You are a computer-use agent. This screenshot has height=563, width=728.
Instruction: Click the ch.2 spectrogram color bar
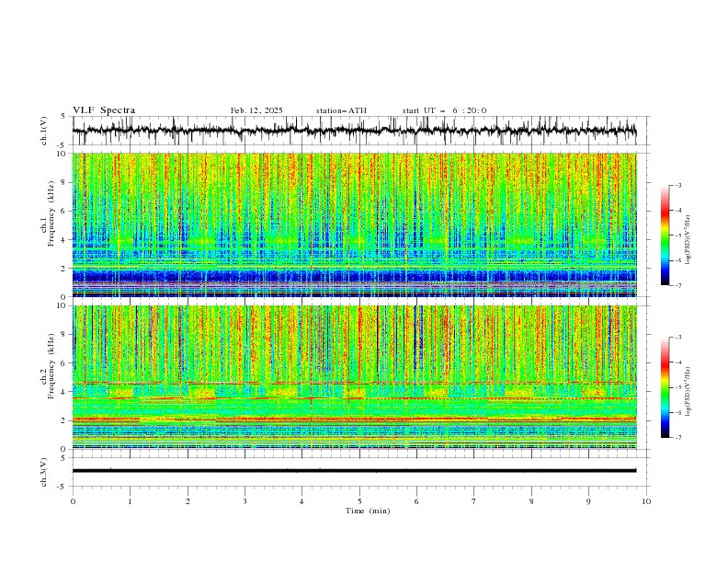click(x=665, y=387)
